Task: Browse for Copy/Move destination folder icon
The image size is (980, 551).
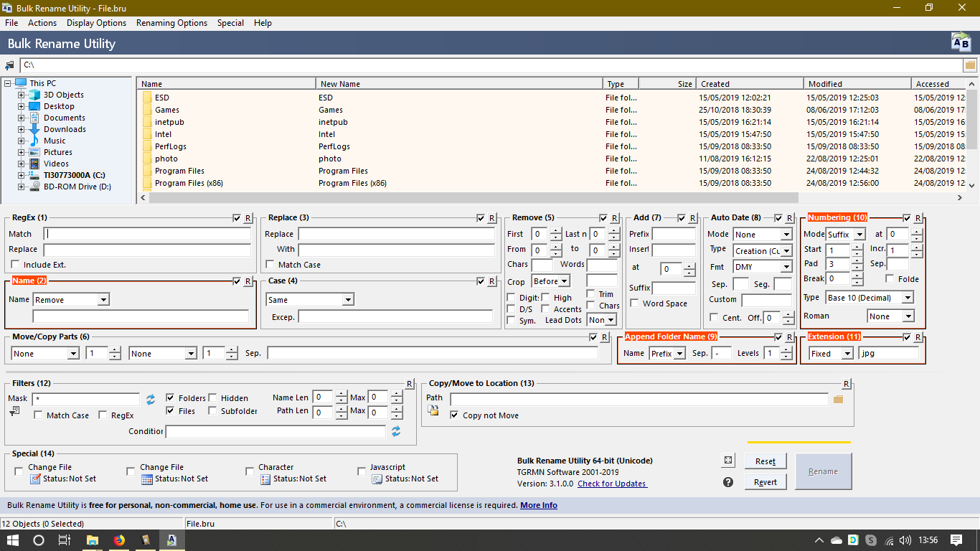Action: click(x=837, y=399)
